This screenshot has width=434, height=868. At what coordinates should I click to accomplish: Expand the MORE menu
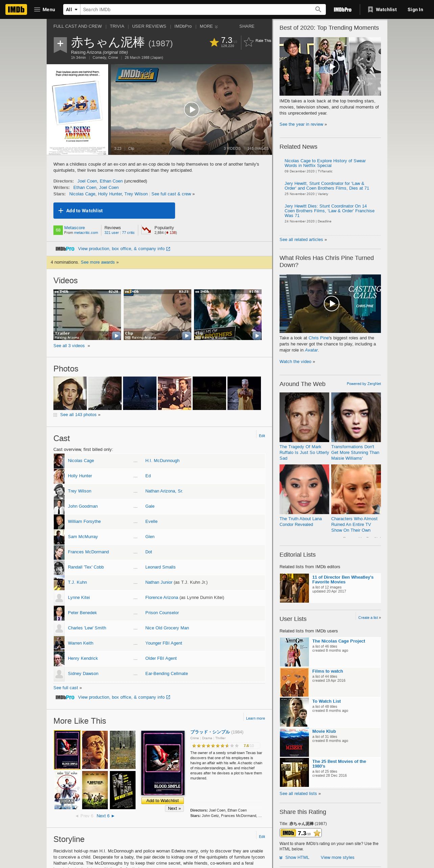click(209, 26)
